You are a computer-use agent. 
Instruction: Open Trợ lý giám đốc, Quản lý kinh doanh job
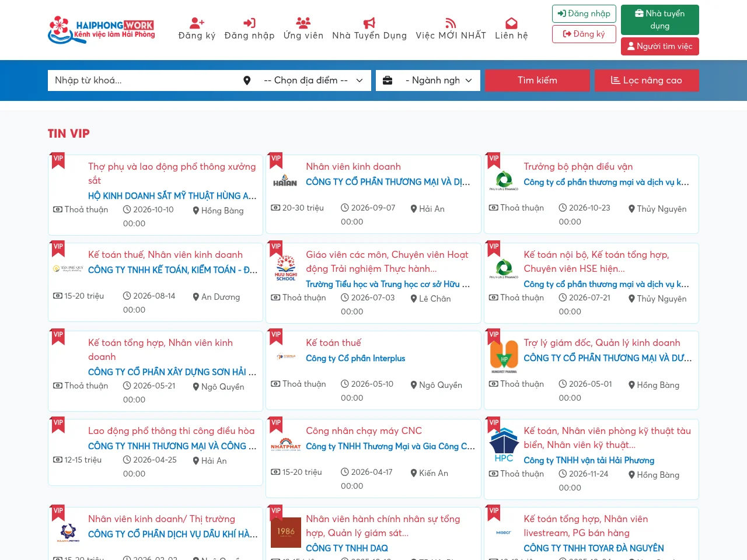tap(602, 343)
